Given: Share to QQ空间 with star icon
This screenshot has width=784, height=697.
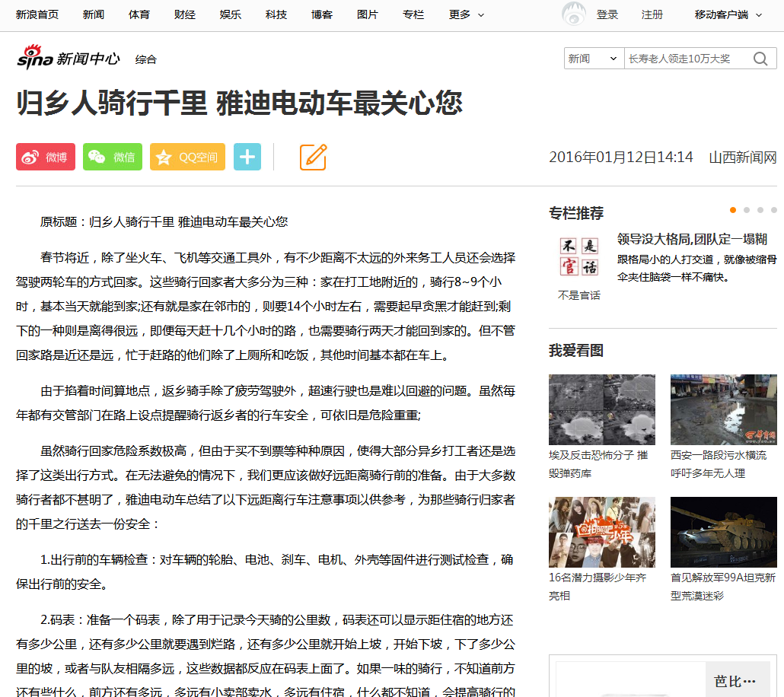Looking at the screenshot, I should [x=187, y=157].
